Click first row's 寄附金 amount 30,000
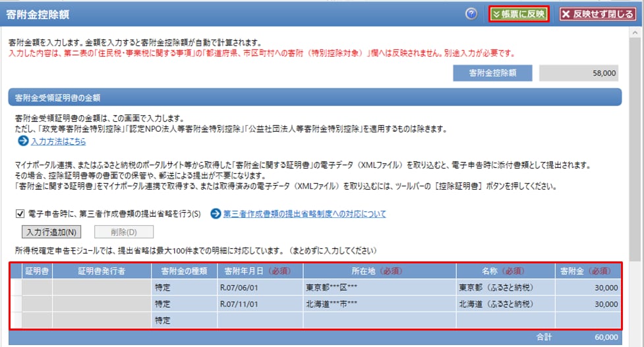 click(587, 287)
